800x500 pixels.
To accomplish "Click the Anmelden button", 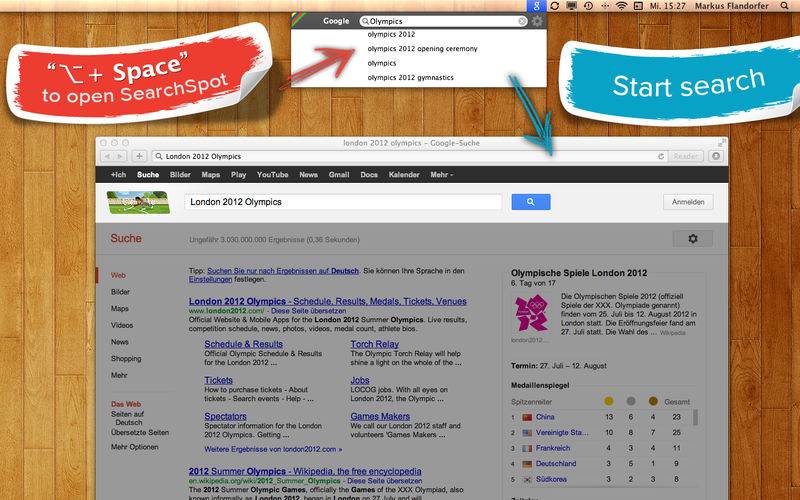I will tap(688, 202).
